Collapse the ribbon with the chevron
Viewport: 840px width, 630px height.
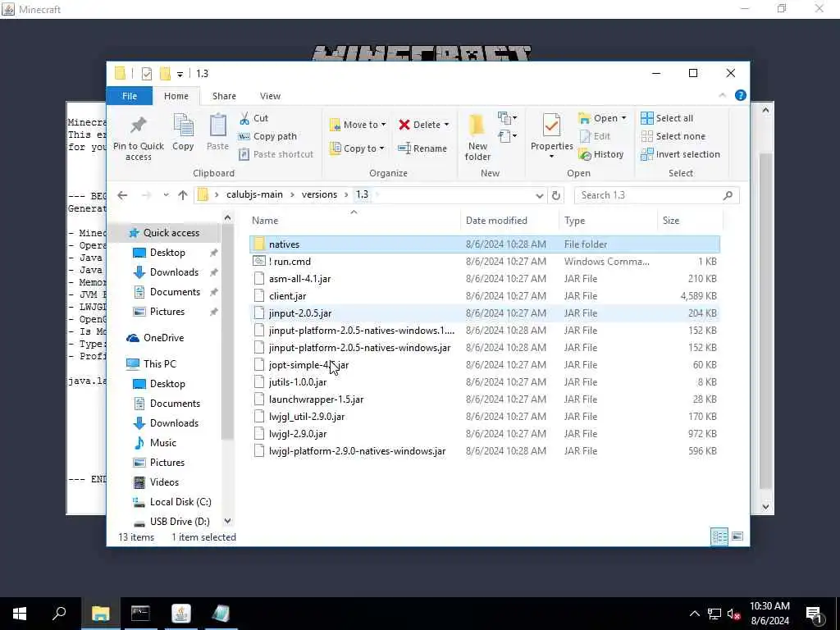[x=722, y=95]
